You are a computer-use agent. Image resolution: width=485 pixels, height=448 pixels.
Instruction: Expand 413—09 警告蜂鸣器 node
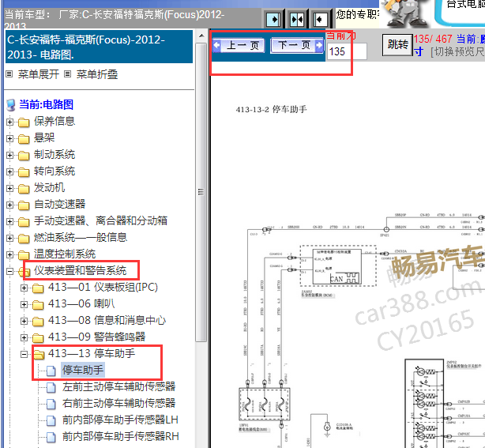pos(24,338)
